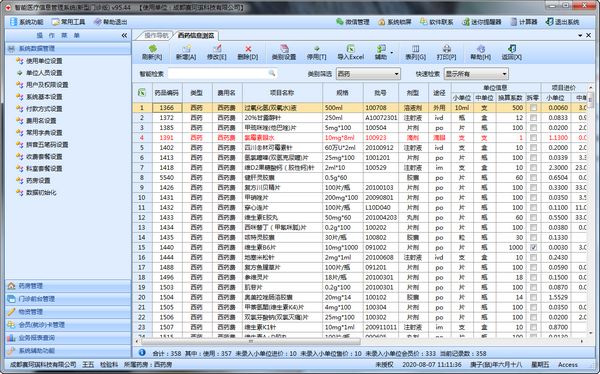This screenshot has height=374, width=600.
Task: Expand the 辅助 dropdown arrow
Action: click(391, 53)
